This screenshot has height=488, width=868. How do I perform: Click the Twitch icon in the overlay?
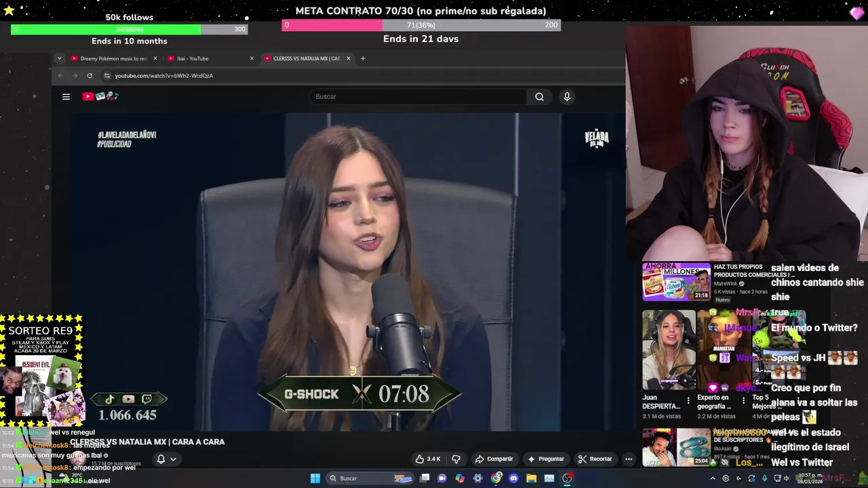146,399
